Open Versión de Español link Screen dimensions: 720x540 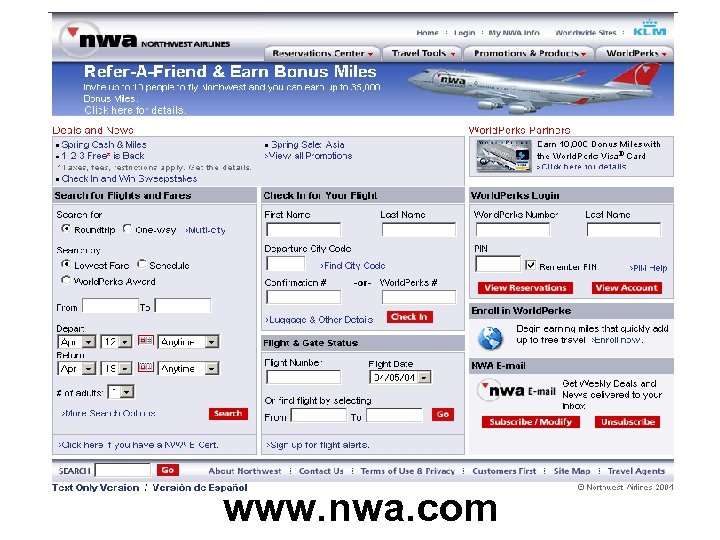pyautogui.click(x=200, y=488)
